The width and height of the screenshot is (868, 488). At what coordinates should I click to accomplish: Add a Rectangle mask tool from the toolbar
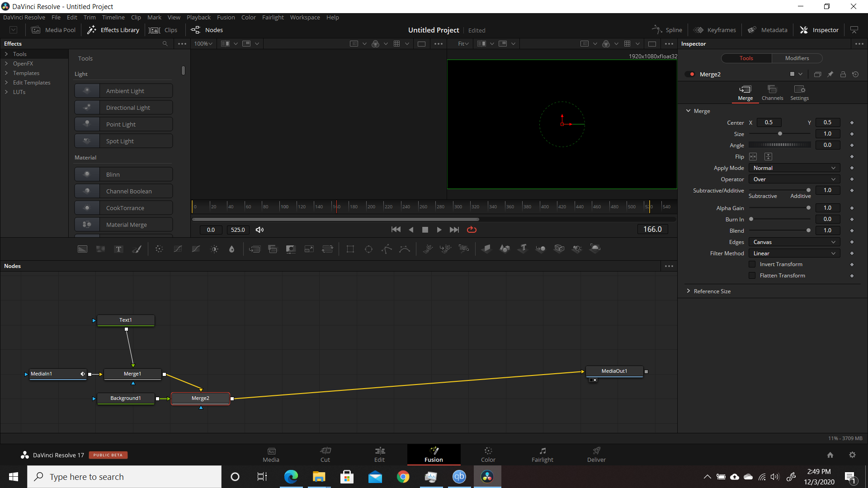pyautogui.click(x=350, y=249)
